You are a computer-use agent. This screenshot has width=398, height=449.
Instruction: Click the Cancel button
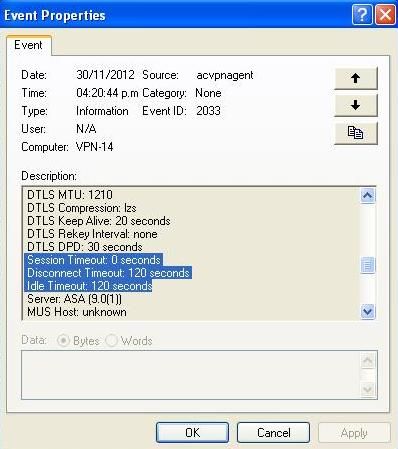[273, 433]
